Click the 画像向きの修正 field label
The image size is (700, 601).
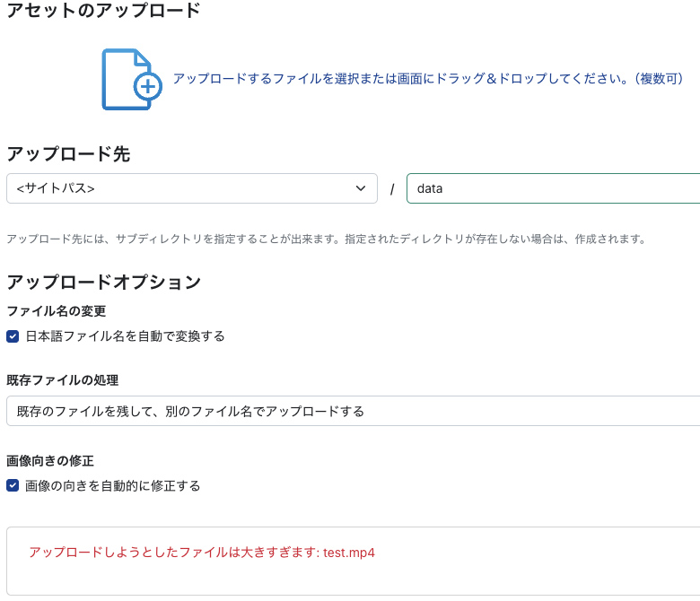[50, 460]
